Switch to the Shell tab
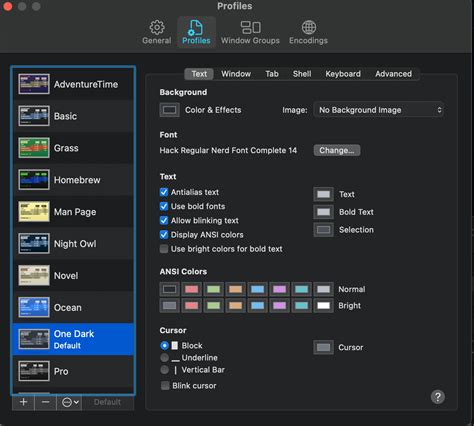This screenshot has width=474, height=426. 302,74
